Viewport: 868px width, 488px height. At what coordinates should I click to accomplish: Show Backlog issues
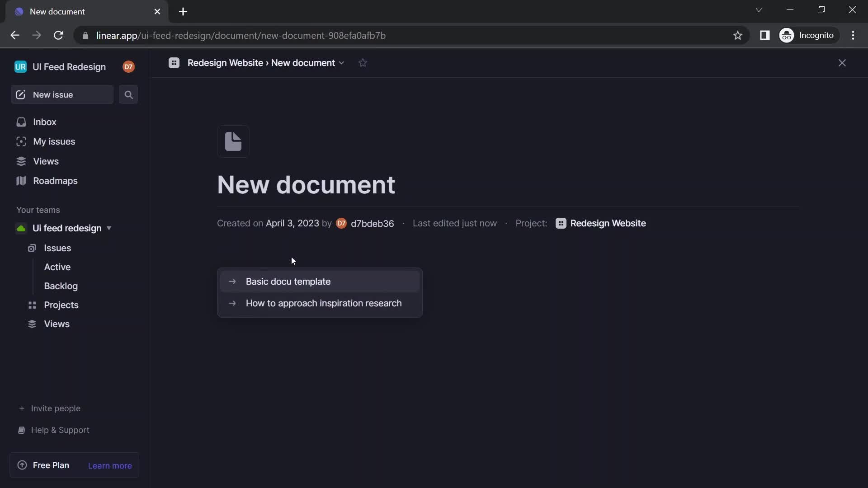click(x=61, y=286)
